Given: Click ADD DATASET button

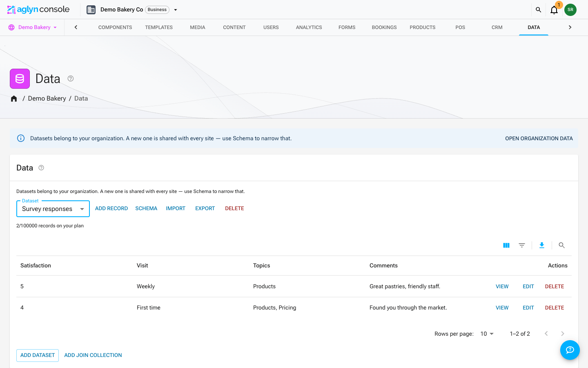Looking at the screenshot, I should click(x=38, y=355).
